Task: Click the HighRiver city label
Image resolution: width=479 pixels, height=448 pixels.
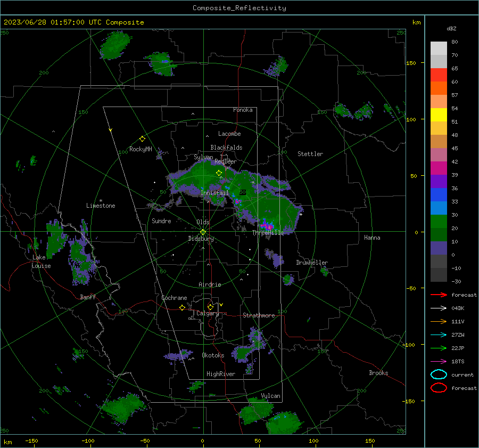Action: tap(221, 374)
